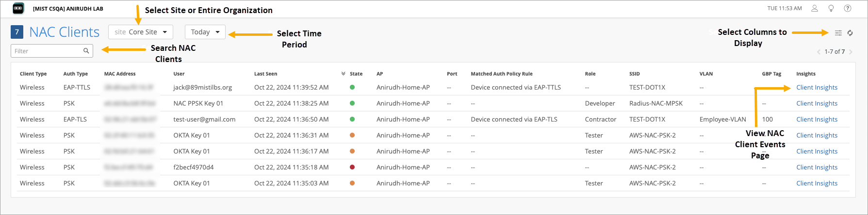The height and width of the screenshot is (215, 868).
Task: Open the help question mark icon
Action: tap(848, 8)
